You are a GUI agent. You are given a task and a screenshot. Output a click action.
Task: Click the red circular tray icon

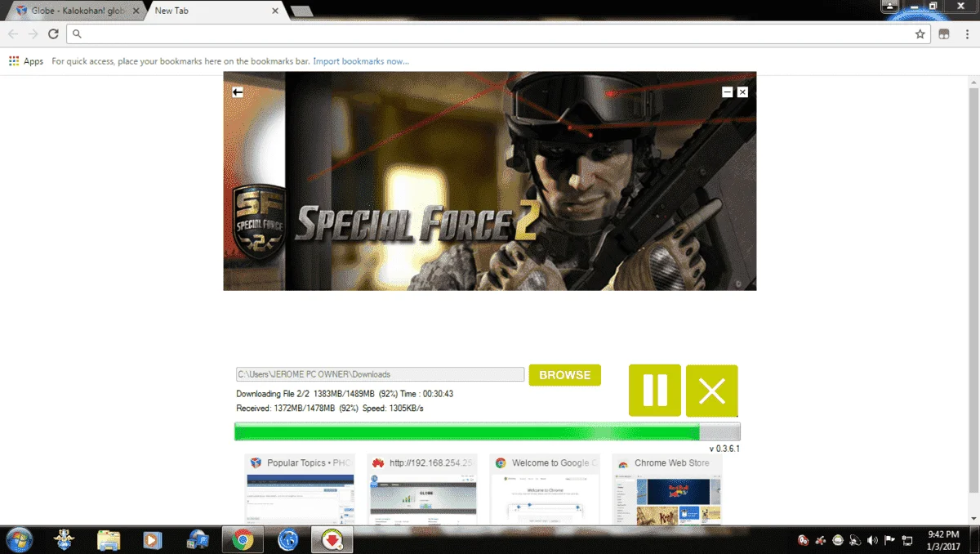tap(804, 540)
